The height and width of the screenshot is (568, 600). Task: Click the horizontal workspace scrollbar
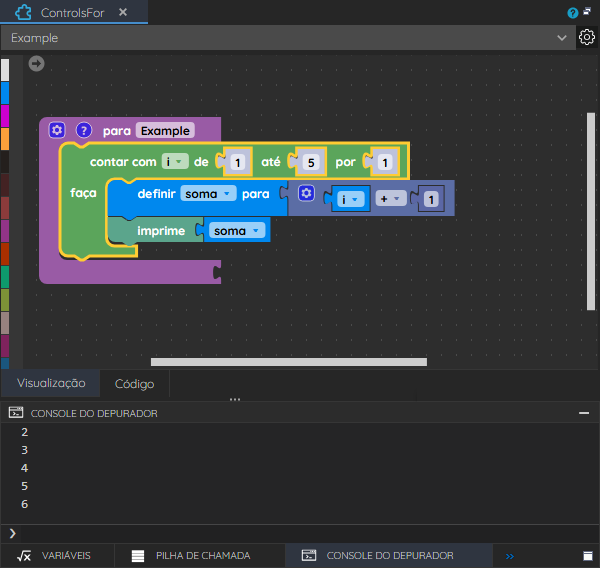(x=289, y=362)
